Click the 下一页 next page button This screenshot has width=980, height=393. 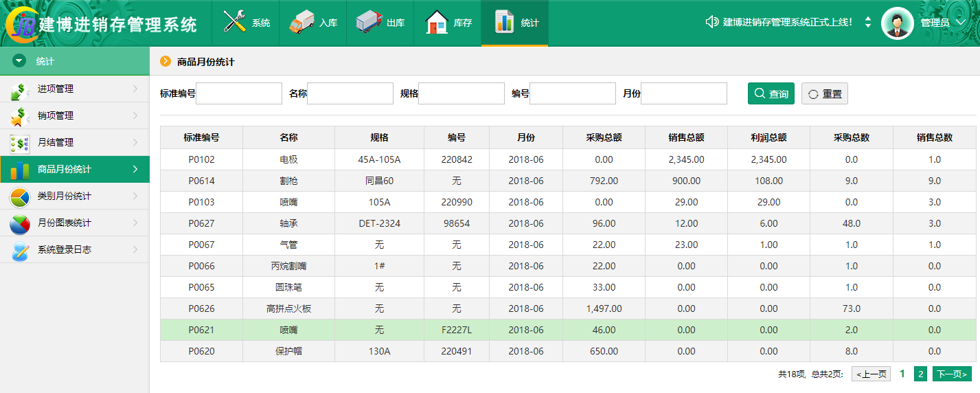[952, 374]
